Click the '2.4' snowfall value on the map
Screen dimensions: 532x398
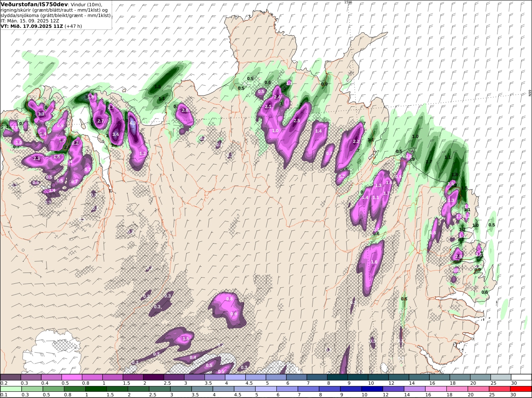[x=277, y=97]
